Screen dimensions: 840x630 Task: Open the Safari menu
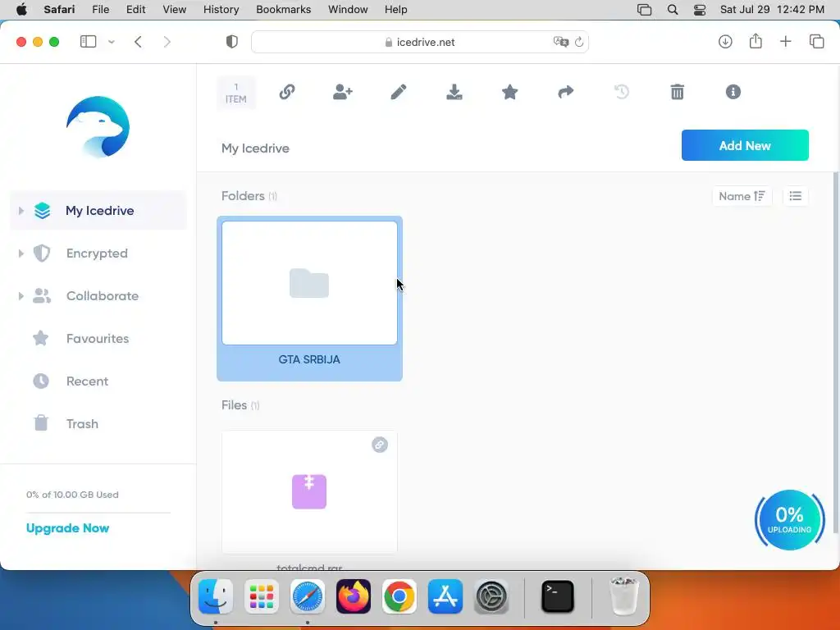[x=59, y=10]
